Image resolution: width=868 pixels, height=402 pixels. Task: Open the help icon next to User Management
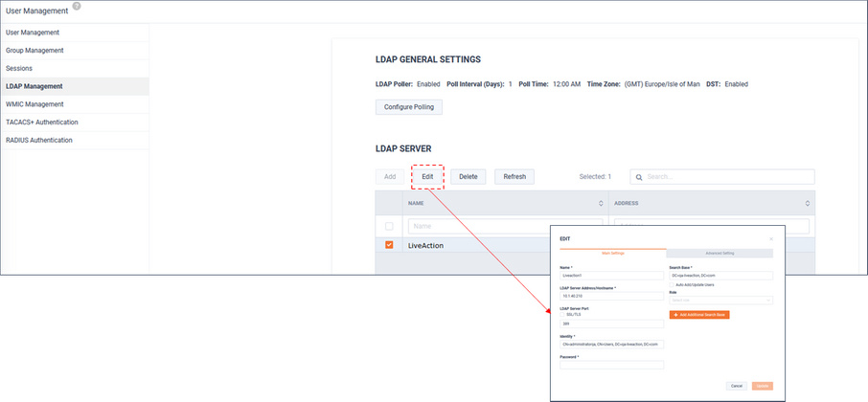pyautogui.click(x=77, y=6)
